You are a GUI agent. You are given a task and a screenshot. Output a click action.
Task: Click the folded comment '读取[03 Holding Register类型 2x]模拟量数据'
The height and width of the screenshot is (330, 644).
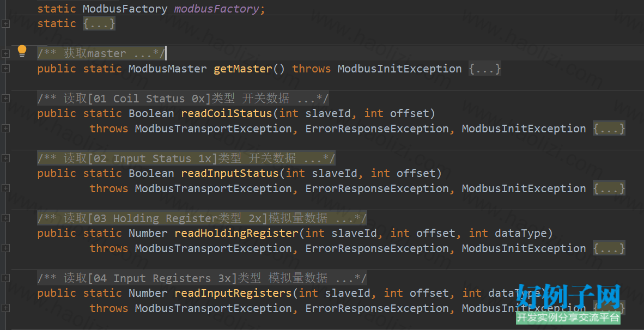(202, 218)
